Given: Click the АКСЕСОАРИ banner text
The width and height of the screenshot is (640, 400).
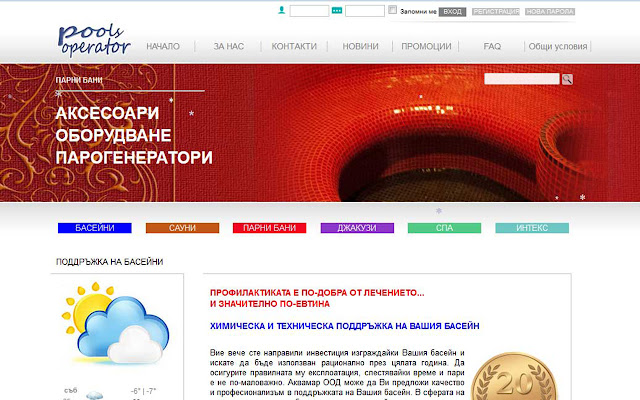Looking at the screenshot, I should [x=107, y=113].
